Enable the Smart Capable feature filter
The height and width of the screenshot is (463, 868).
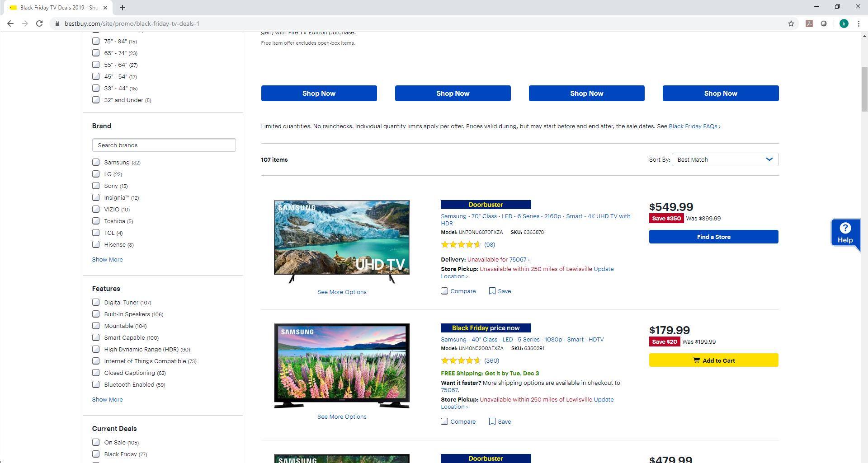pos(96,337)
